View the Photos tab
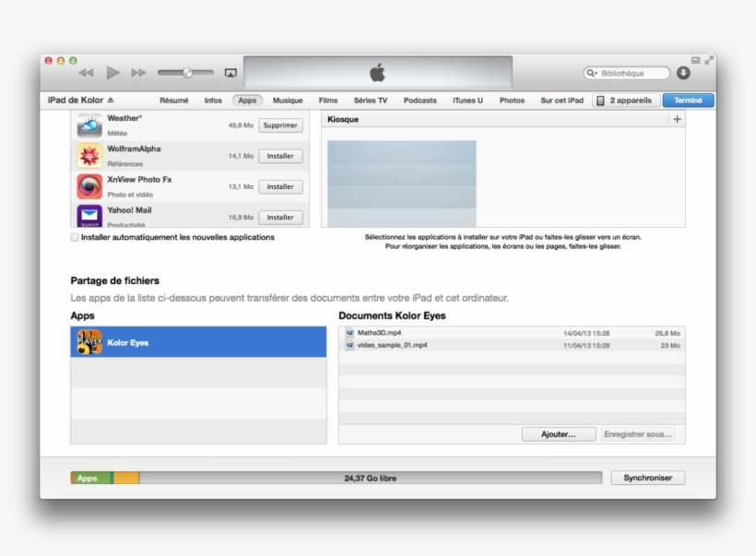 click(x=512, y=101)
